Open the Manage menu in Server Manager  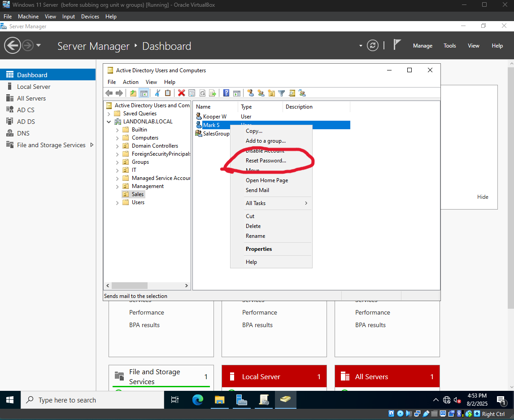coord(423,46)
